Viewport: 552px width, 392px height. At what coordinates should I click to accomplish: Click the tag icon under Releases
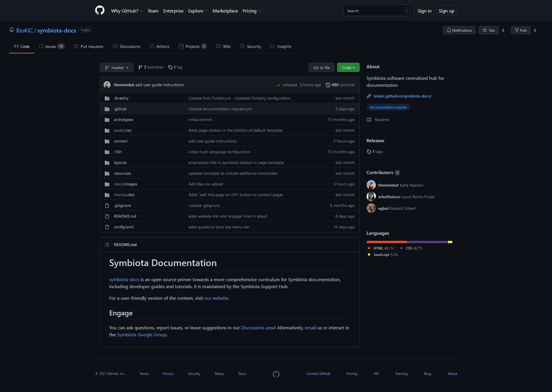click(x=369, y=152)
